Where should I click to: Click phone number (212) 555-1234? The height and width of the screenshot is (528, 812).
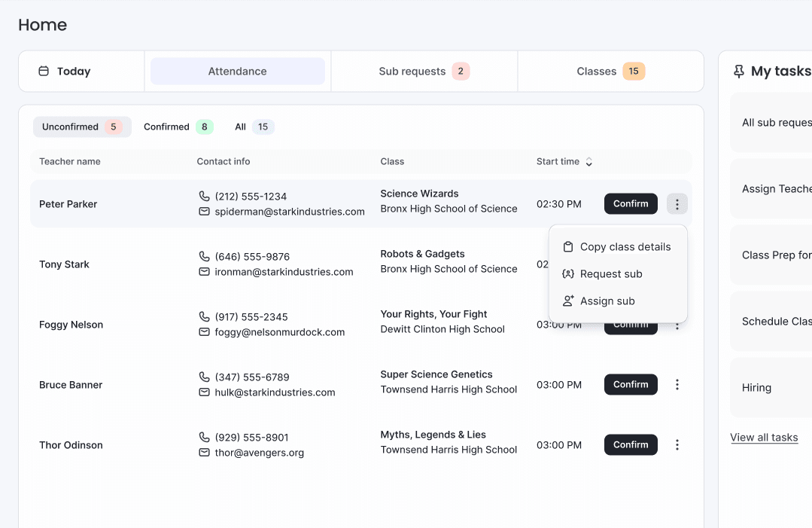click(x=251, y=197)
